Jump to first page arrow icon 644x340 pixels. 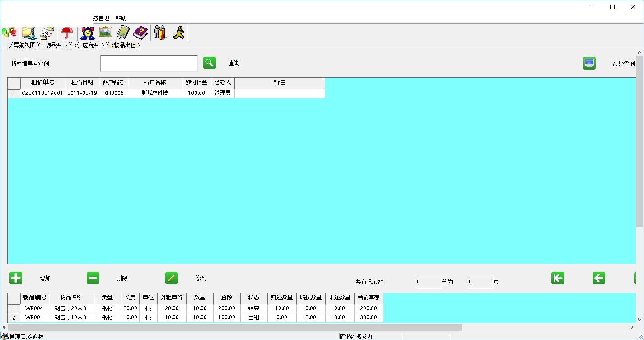558,278
